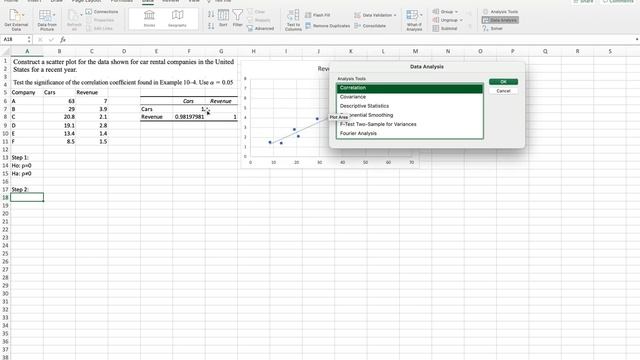Select column header B
This screenshot has width=640, height=360.
[x=59, y=51]
